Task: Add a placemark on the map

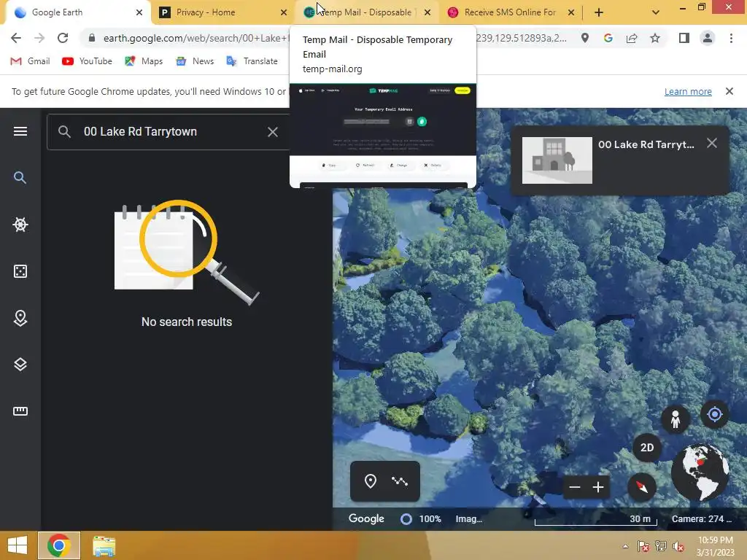Action: pos(370,481)
